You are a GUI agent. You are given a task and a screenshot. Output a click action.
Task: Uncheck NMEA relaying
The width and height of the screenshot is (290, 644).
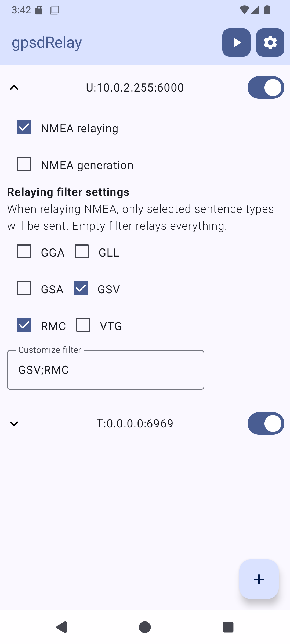(24, 127)
